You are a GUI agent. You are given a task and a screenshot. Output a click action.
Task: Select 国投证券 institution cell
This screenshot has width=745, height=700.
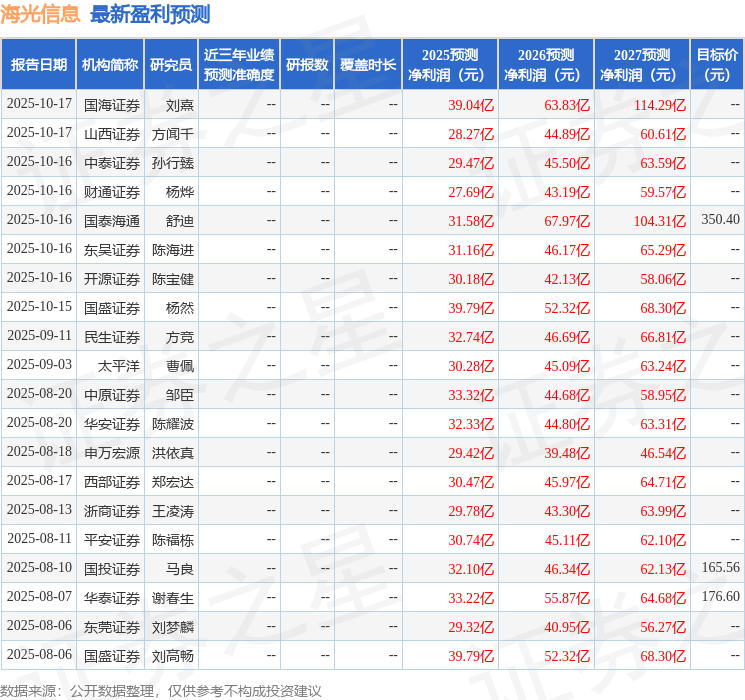(112, 569)
